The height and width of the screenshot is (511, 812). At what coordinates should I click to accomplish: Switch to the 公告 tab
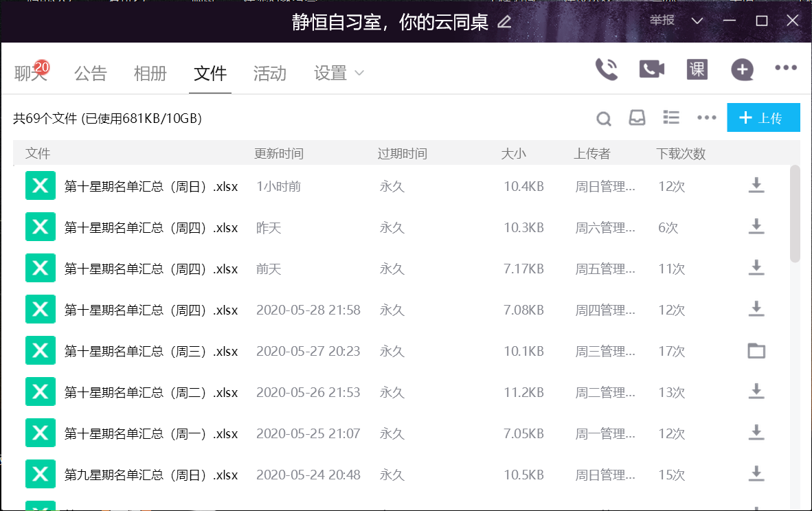click(x=91, y=73)
